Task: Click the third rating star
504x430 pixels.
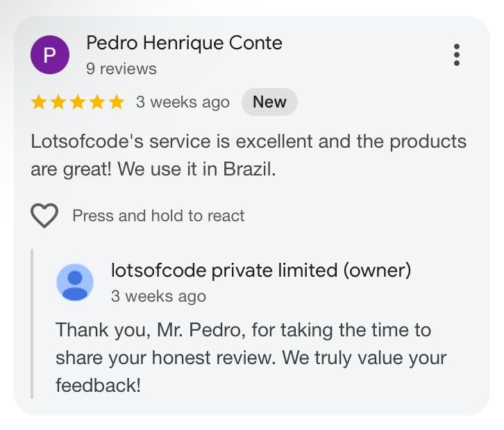Action: click(x=78, y=103)
